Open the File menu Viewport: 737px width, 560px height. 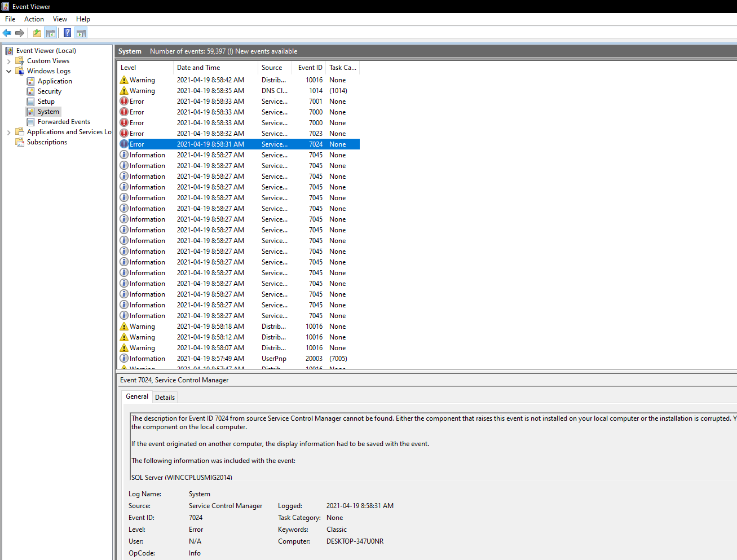click(x=10, y=19)
